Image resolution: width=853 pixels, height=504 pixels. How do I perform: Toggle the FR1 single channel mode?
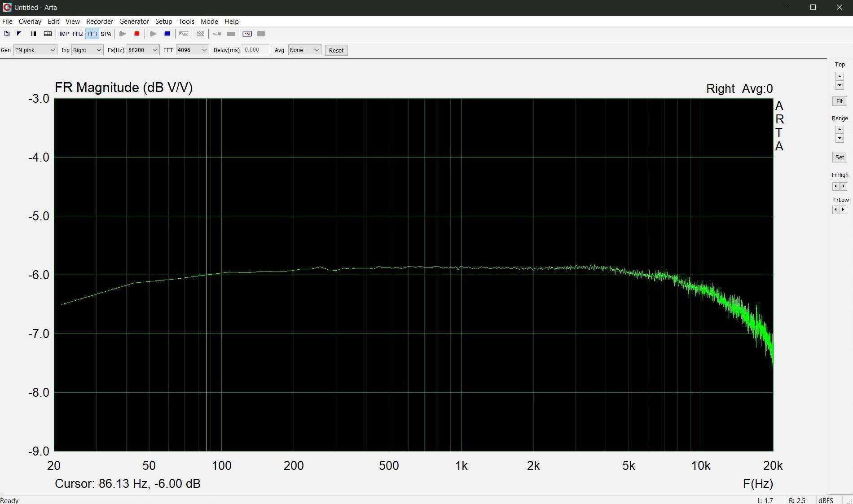click(92, 34)
